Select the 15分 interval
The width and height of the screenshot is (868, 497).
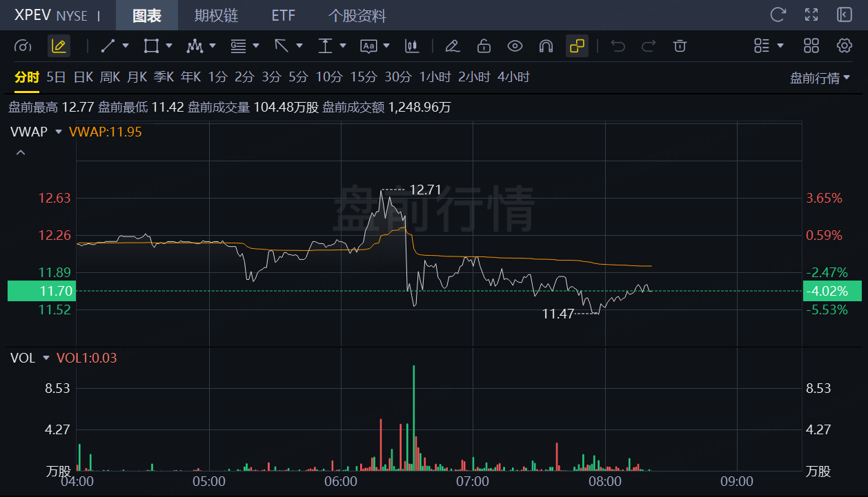363,77
